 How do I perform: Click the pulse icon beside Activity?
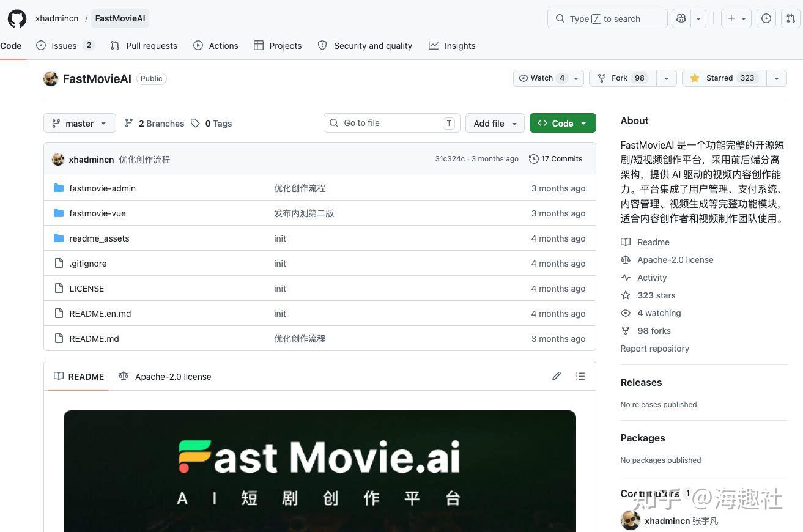(x=626, y=278)
